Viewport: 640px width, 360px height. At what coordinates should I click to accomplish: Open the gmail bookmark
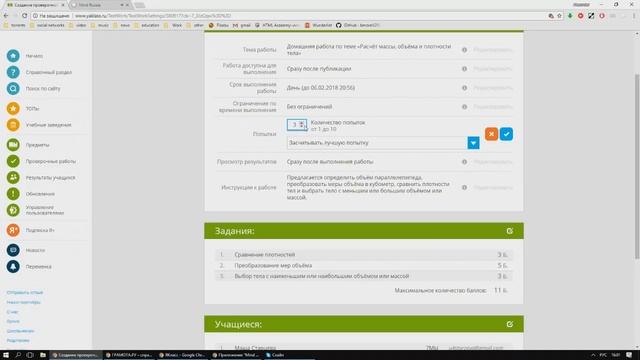[x=242, y=25]
